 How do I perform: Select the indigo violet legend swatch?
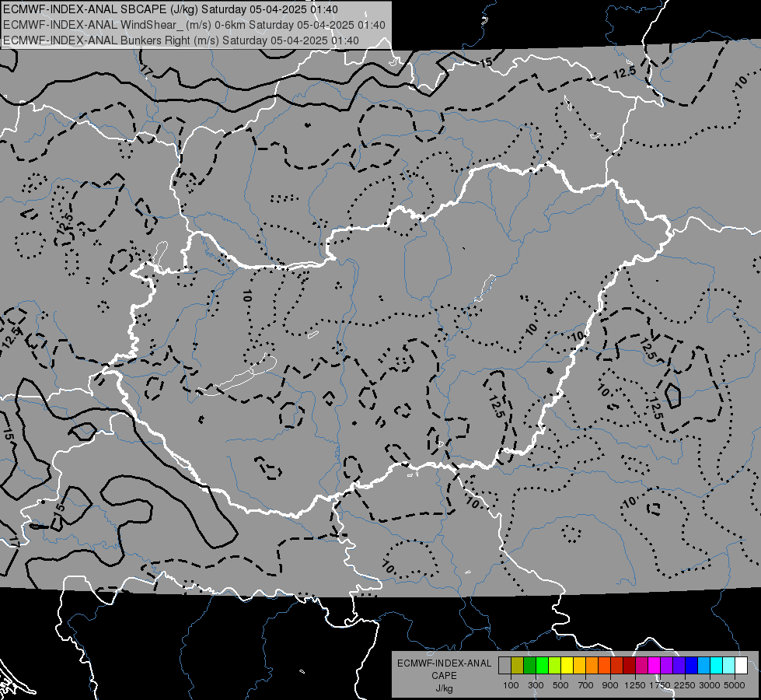(x=679, y=666)
